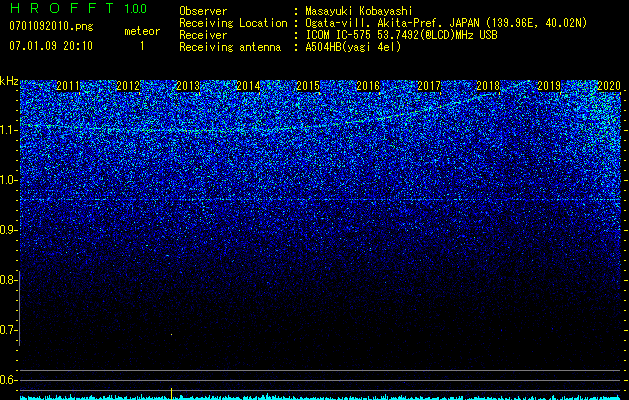629x400 pixels.
Task: Click the 2019 time marker
Action: point(549,86)
